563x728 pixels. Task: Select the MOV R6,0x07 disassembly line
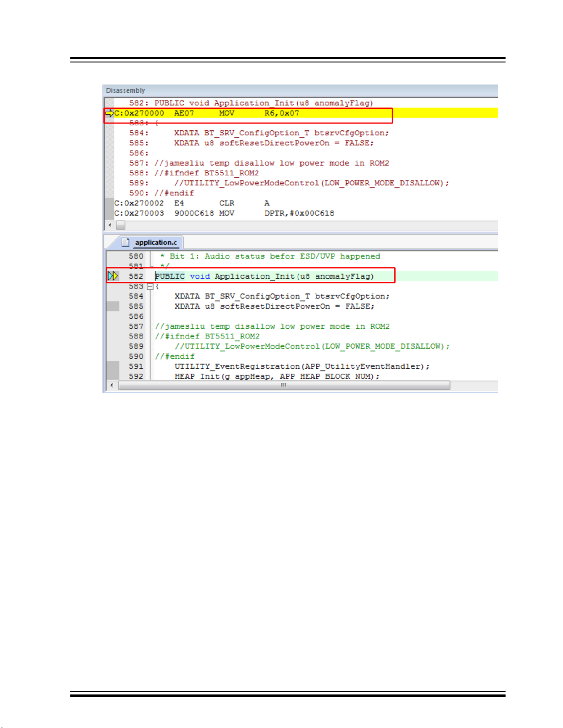click(x=301, y=113)
